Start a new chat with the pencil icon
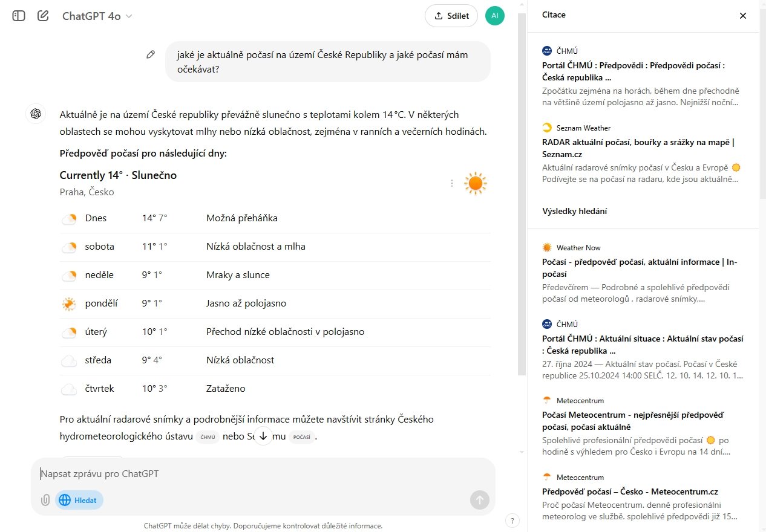The height and width of the screenshot is (532, 766). pos(42,16)
